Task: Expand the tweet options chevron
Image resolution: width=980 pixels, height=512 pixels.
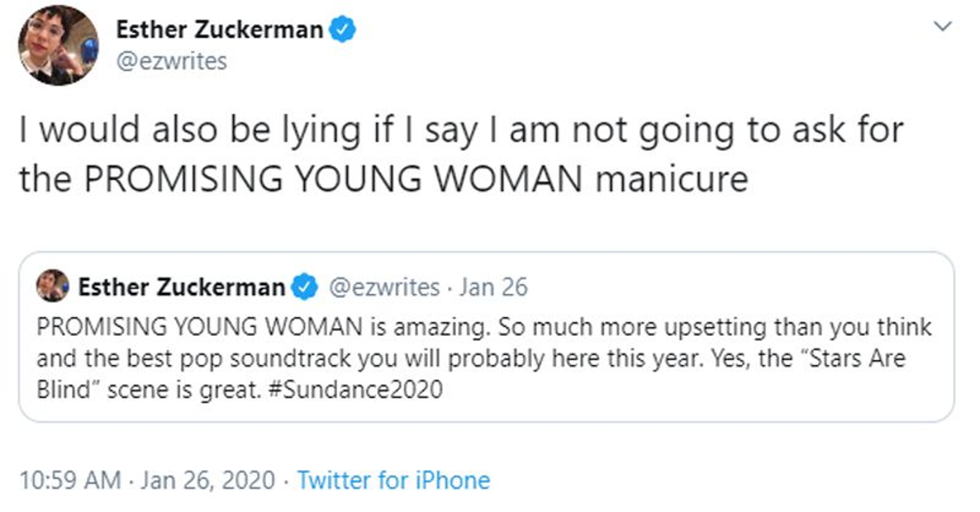Action: pos(943,27)
